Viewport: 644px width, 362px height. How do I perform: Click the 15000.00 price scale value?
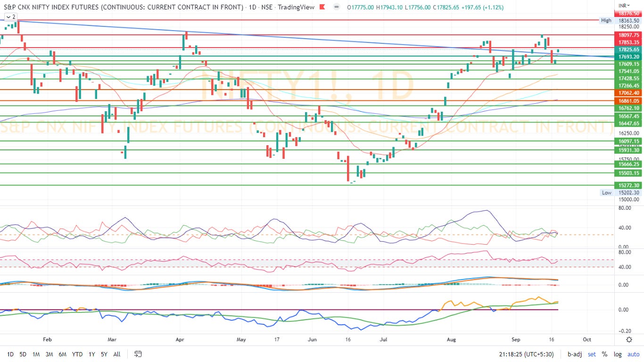[629, 199]
